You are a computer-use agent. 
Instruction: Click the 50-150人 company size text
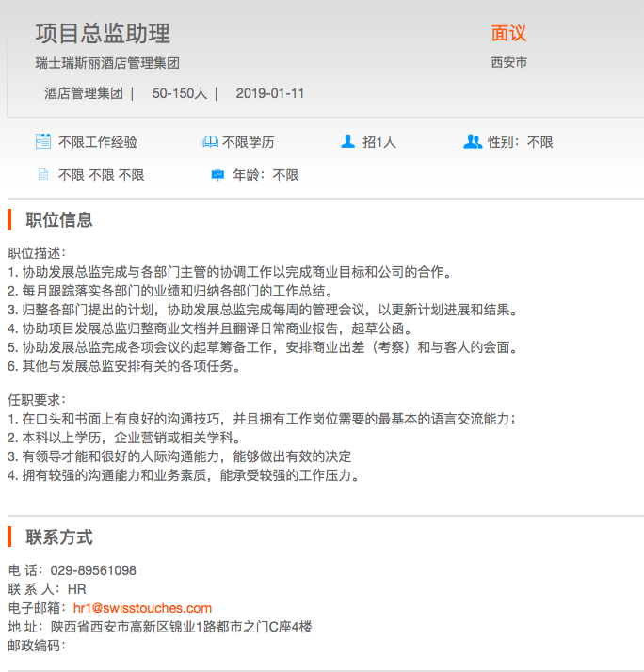click(x=179, y=93)
